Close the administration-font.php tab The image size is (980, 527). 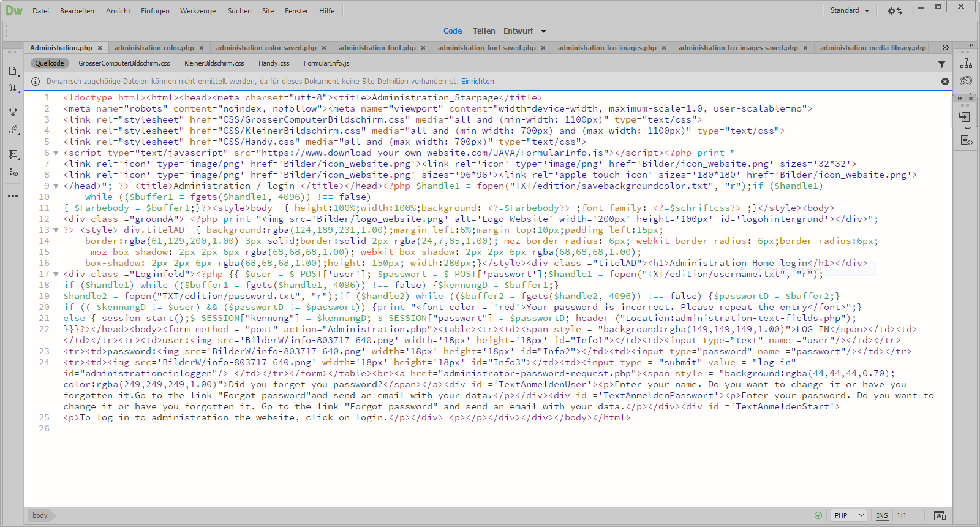(423, 48)
